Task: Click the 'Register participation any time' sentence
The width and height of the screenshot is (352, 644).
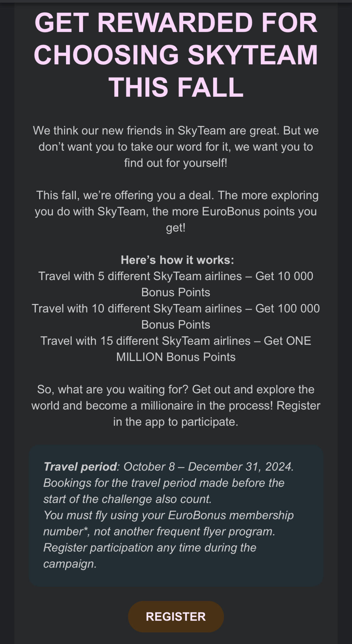Action: 149,548
